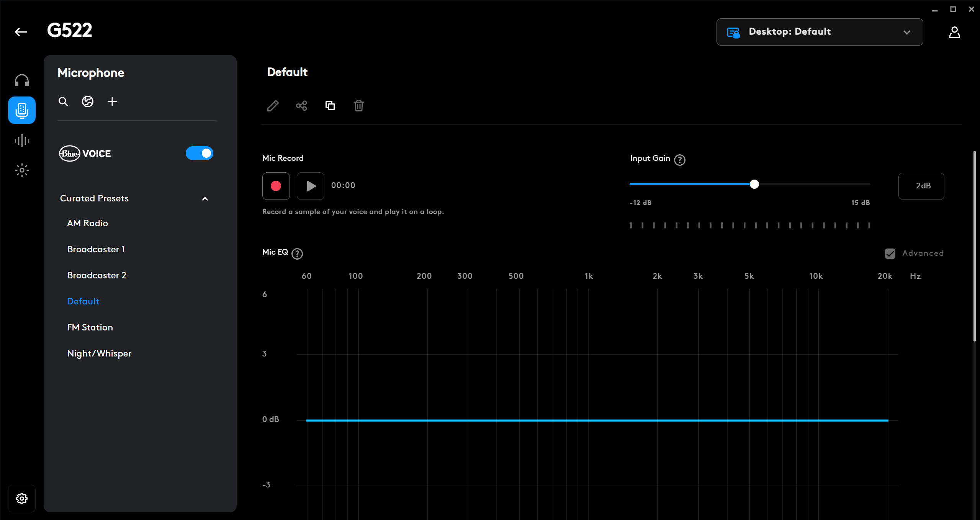Screen dimensions: 980x520
Task: Disable the Blue VO!CE toggle
Action: [x=200, y=153]
